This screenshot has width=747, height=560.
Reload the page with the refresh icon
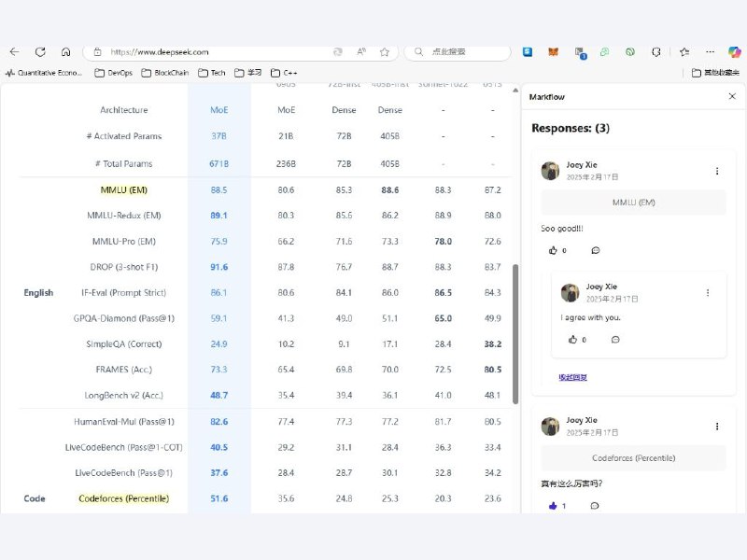click(40, 52)
